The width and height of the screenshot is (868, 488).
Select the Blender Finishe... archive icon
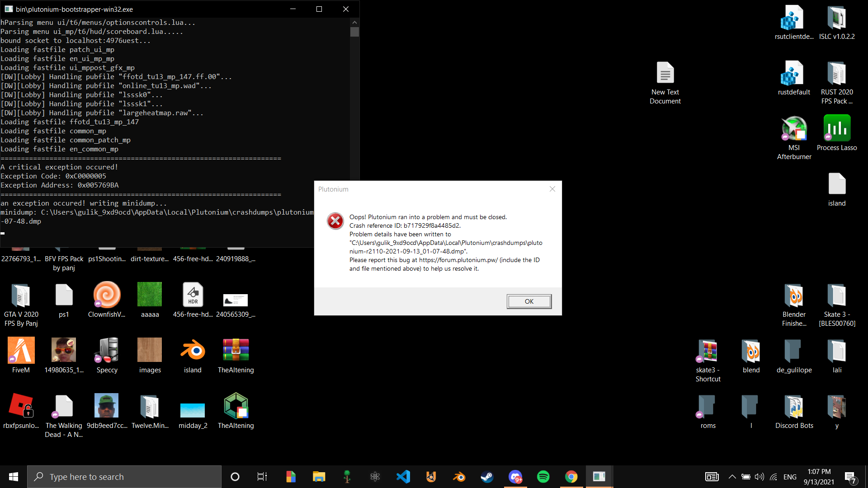[794, 305]
